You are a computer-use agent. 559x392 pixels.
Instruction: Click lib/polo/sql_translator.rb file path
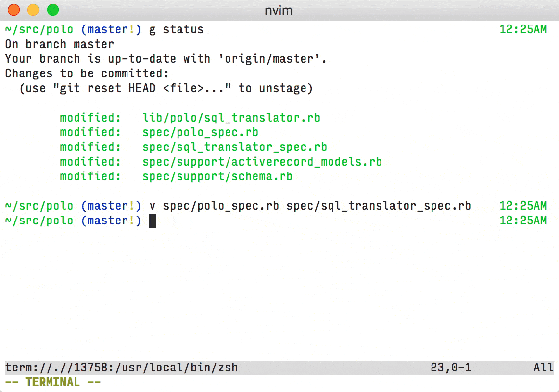231,118
